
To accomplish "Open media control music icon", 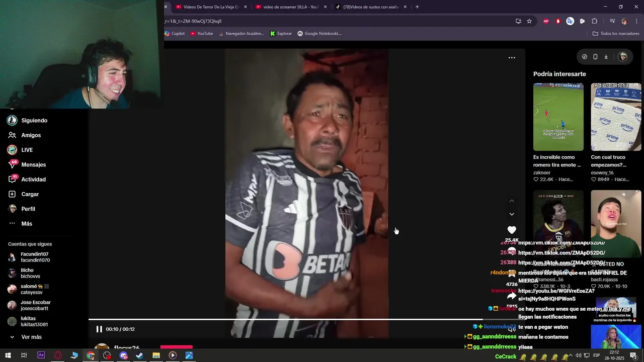I will click(612, 21).
